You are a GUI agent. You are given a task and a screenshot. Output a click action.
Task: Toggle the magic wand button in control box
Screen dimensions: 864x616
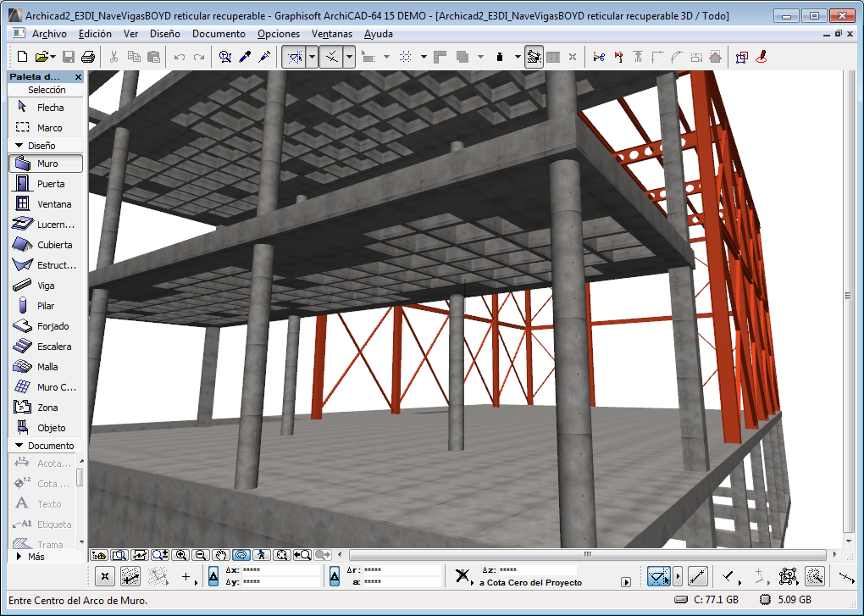tap(814, 577)
